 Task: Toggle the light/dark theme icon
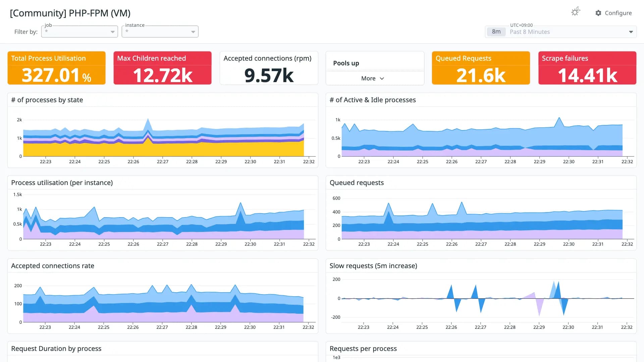coord(576,12)
